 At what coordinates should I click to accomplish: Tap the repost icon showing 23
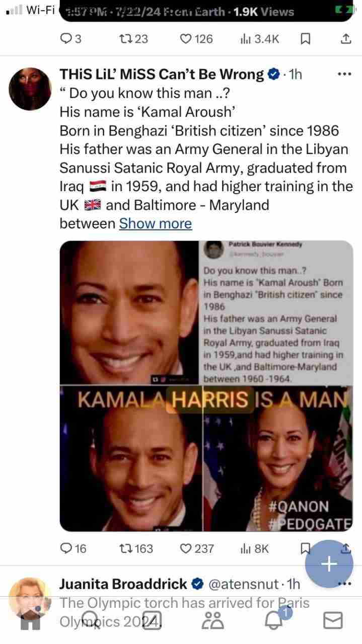click(133, 39)
